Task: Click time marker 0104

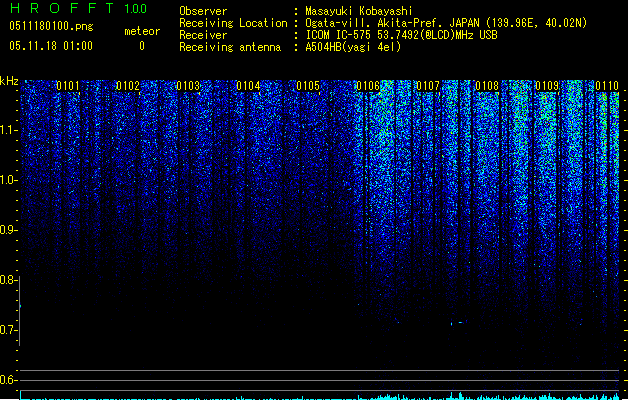Action: click(x=248, y=86)
